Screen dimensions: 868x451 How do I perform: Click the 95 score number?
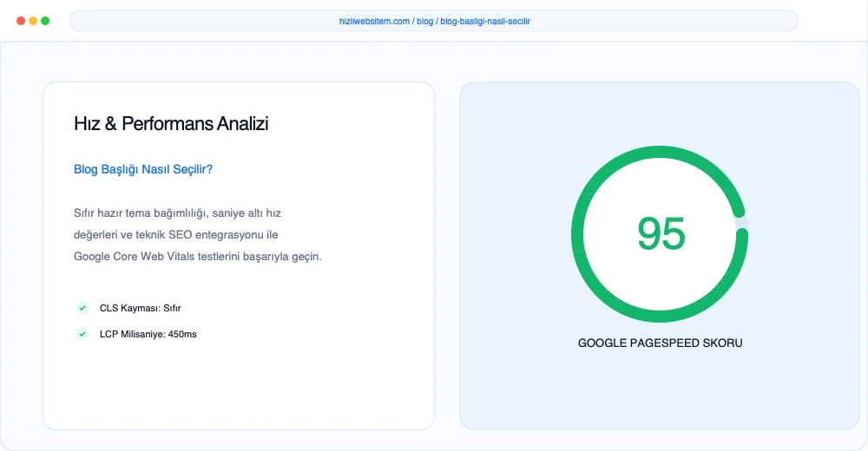[661, 233]
